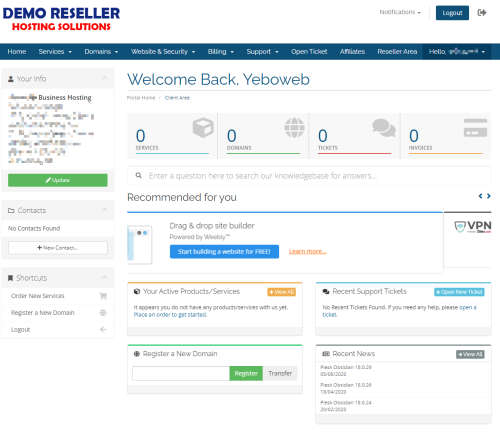Click the Client Area breadcrumb link
The image size is (500, 440).
177,98
